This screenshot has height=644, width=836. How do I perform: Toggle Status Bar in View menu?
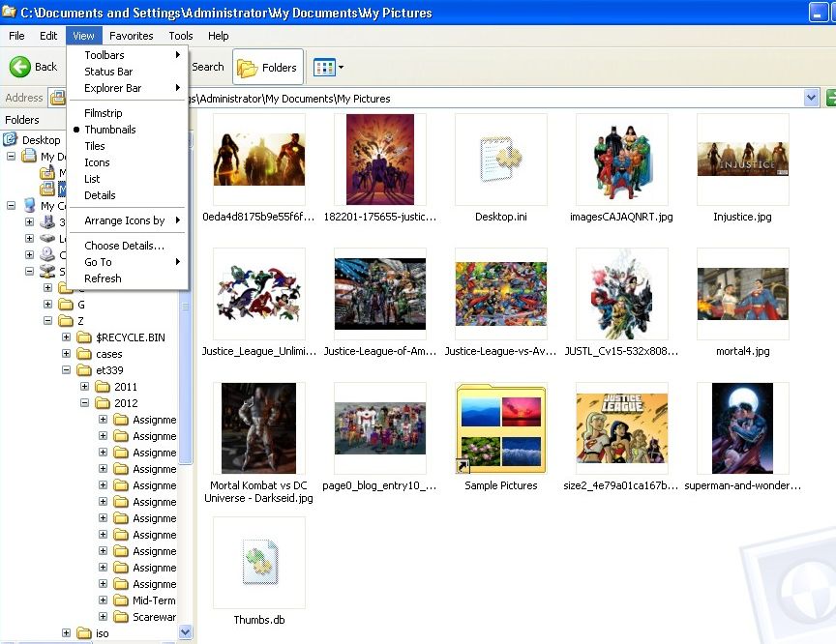coord(128,72)
